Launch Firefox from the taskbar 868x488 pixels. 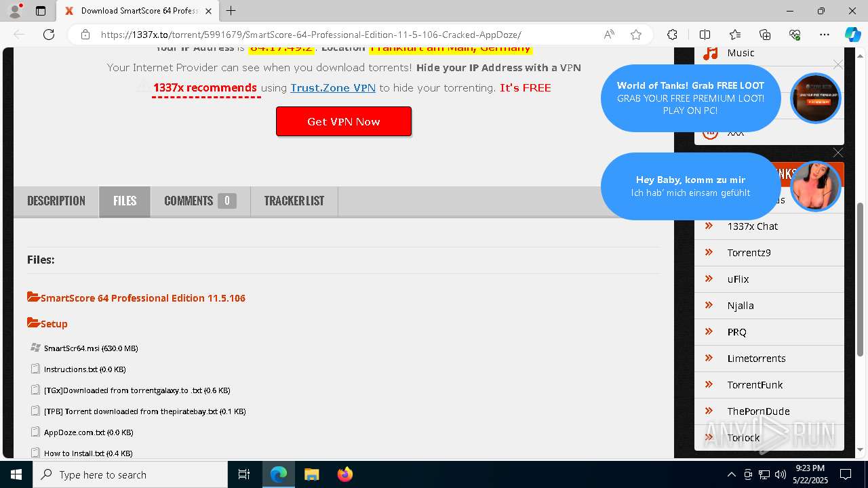[344, 474]
